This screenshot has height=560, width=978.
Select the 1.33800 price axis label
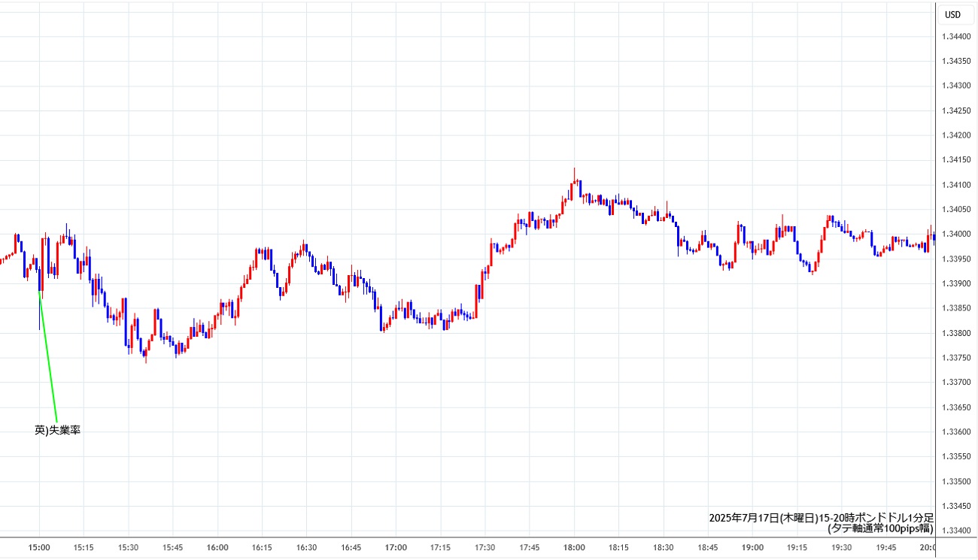(957, 333)
